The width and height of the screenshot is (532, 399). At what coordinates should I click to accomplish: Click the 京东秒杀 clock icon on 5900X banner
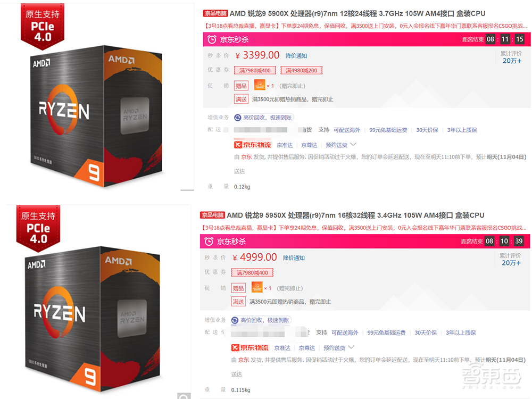click(212, 40)
